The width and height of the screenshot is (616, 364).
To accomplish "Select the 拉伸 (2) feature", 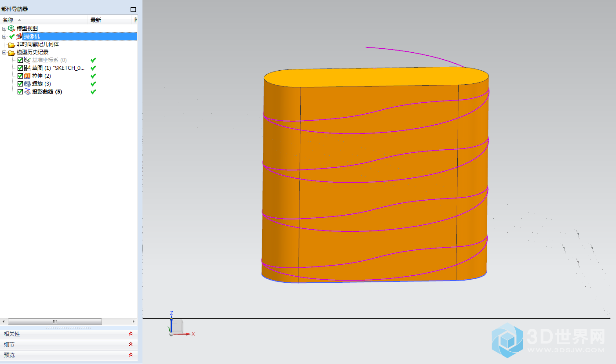I will pos(41,76).
